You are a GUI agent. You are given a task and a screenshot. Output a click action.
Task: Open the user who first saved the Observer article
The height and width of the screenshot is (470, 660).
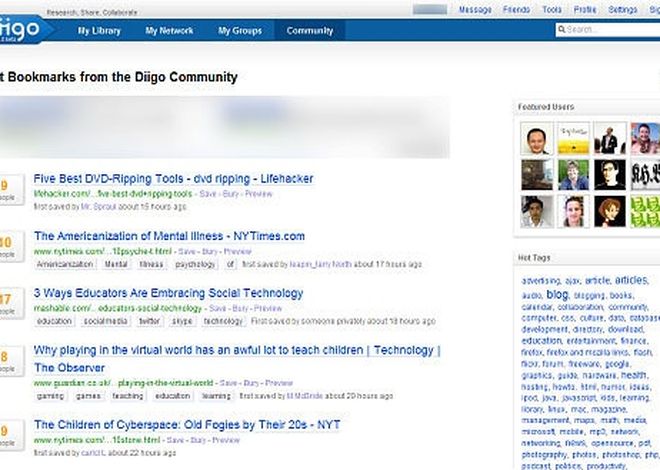(x=305, y=396)
